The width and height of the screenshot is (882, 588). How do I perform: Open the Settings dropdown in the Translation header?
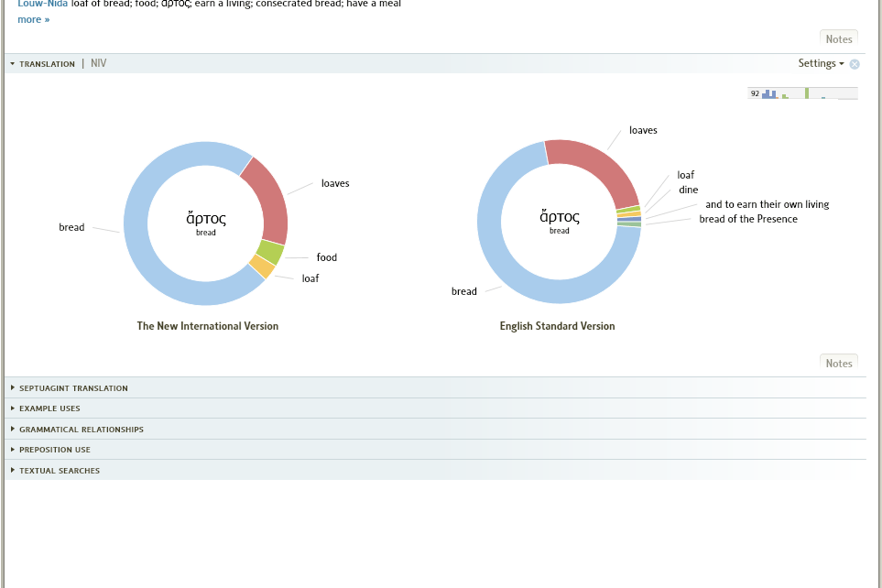pyautogui.click(x=821, y=63)
